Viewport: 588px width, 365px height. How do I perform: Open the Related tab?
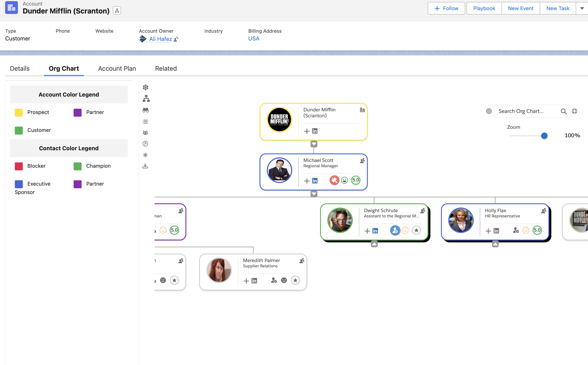tap(166, 68)
